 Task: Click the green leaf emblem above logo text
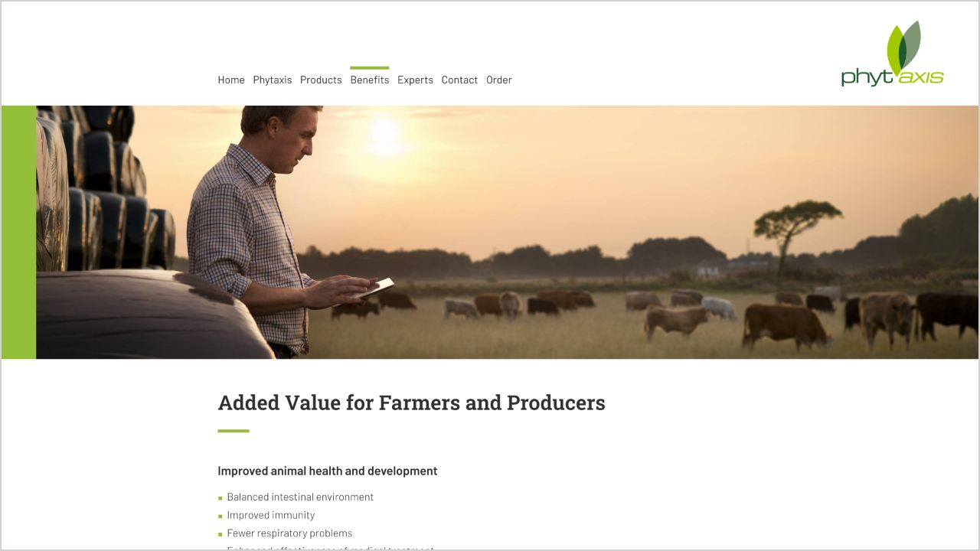pos(903,47)
